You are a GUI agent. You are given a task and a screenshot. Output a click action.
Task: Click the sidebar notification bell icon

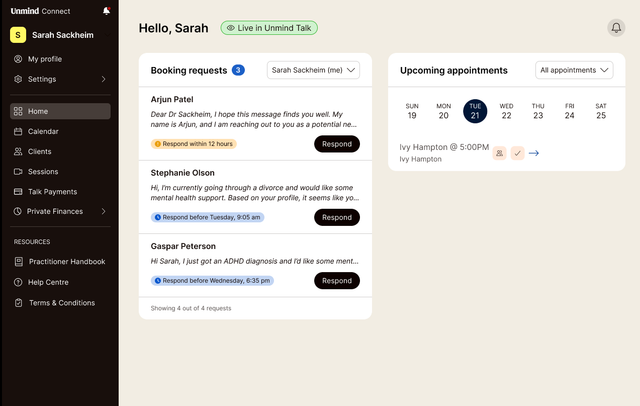click(107, 11)
